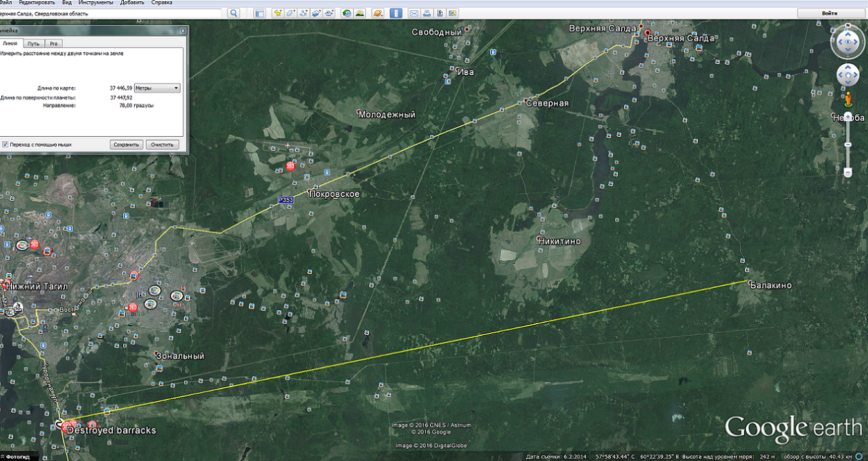Toggle the sidebar panel icon
The width and height of the screenshot is (868, 461).
click(x=259, y=13)
